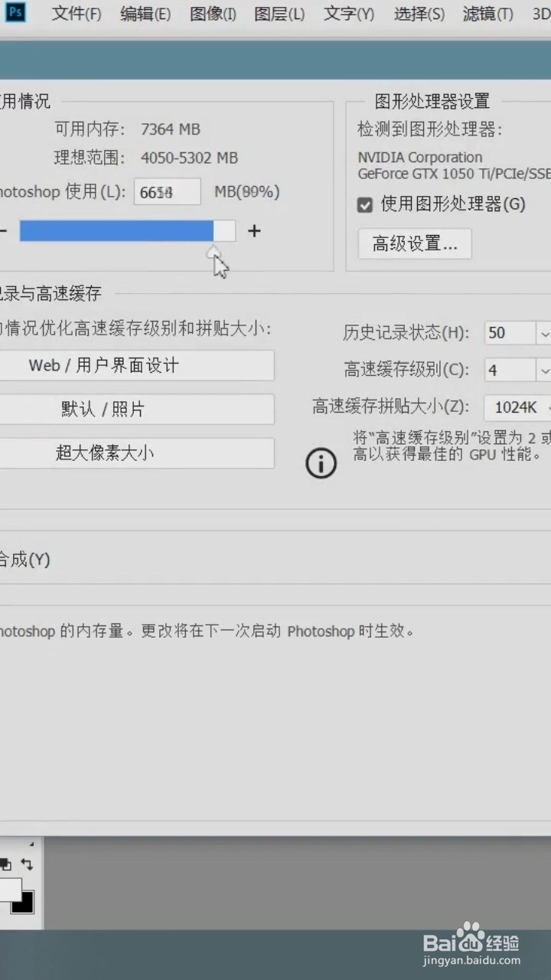Open the 编辑(E) menu
Screen dimensions: 551x980
[x=145, y=14]
